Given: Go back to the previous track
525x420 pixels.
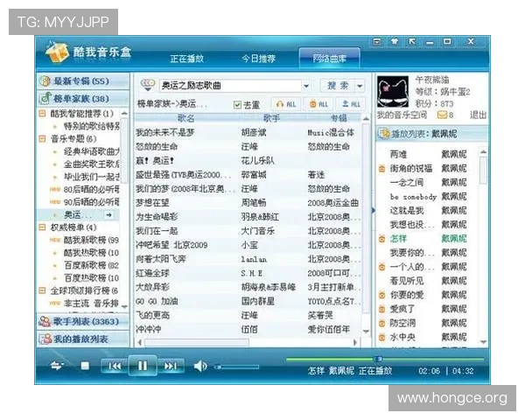Looking at the screenshot, I should [x=112, y=366].
